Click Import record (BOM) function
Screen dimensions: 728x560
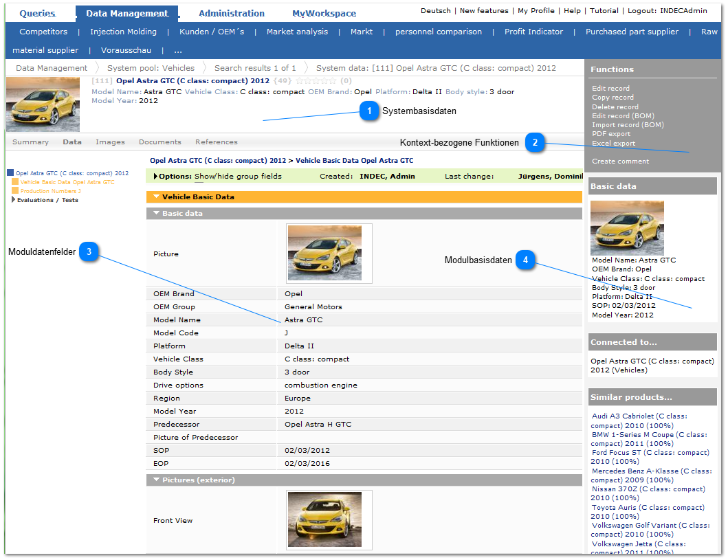pyautogui.click(x=628, y=125)
